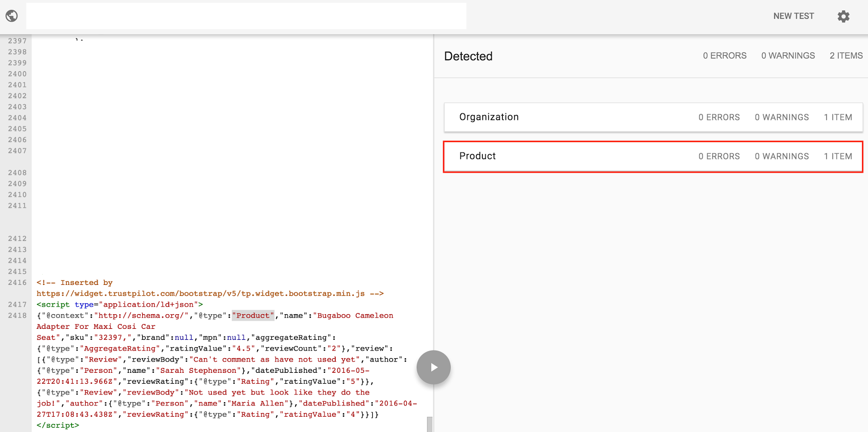The width and height of the screenshot is (868, 432).
Task: Click the code editor vertical scrollbar thumb
Action: tap(430, 424)
